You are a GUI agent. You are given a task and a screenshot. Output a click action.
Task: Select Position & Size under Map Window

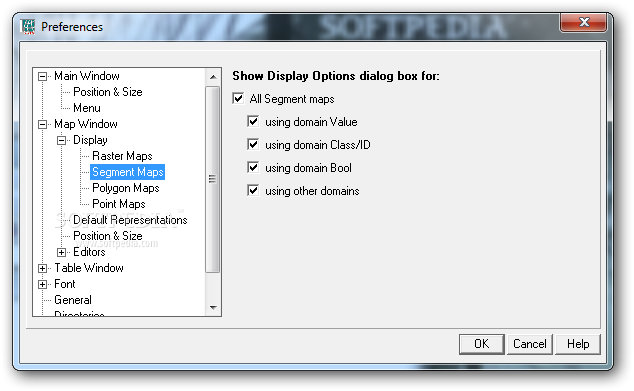108,236
